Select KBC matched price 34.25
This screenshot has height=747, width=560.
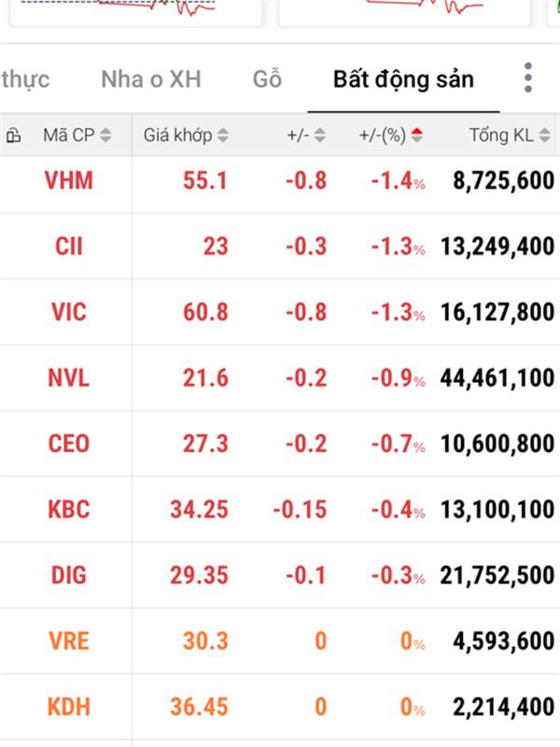199,510
